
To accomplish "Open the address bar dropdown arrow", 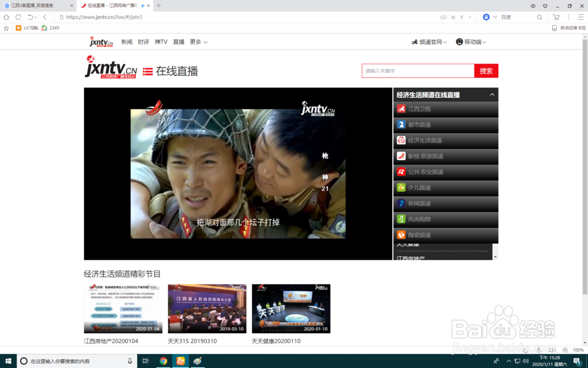I will (x=470, y=17).
